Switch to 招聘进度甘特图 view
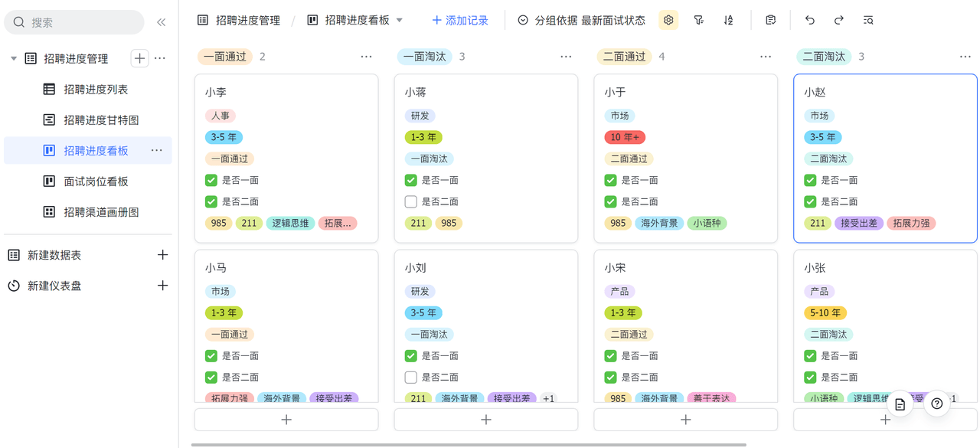Screen dimensions: 980x448 (x=101, y=120)
